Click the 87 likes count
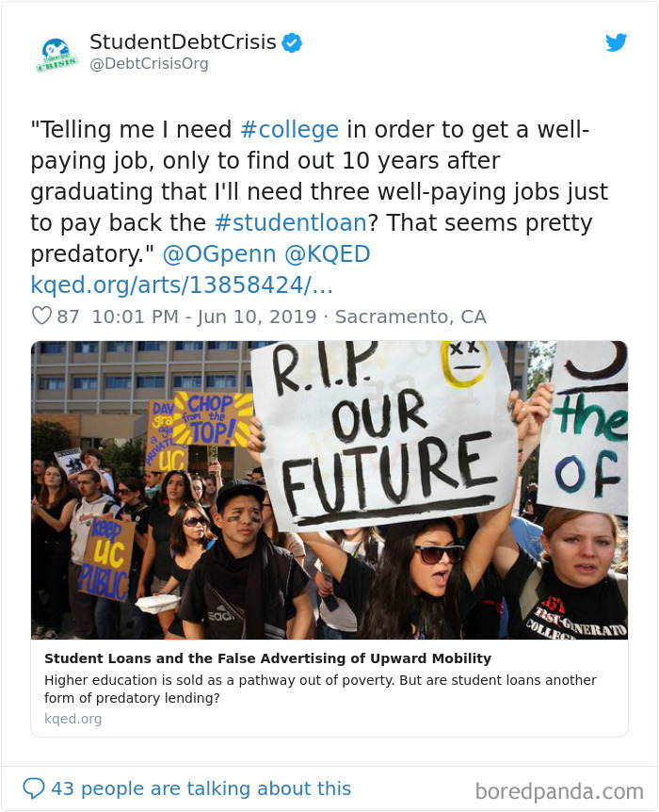659x812 pixels. tap(66, 317)
